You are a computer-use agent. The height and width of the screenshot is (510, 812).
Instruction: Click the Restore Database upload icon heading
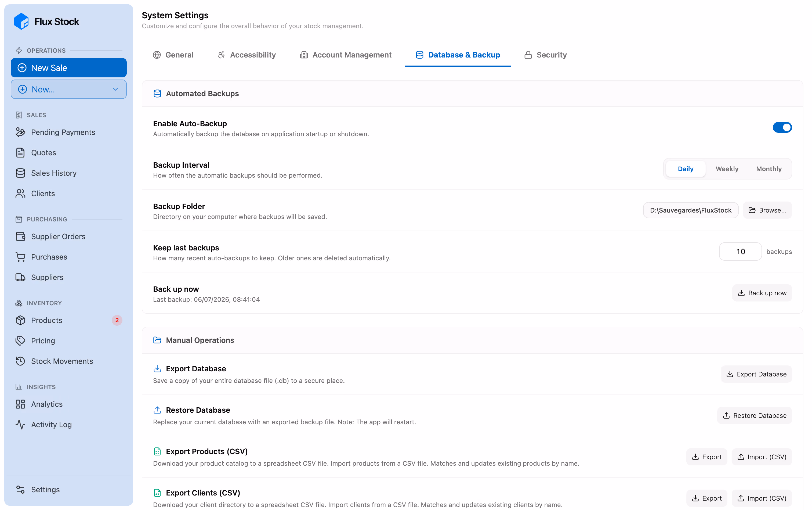[x=157, y=410]
